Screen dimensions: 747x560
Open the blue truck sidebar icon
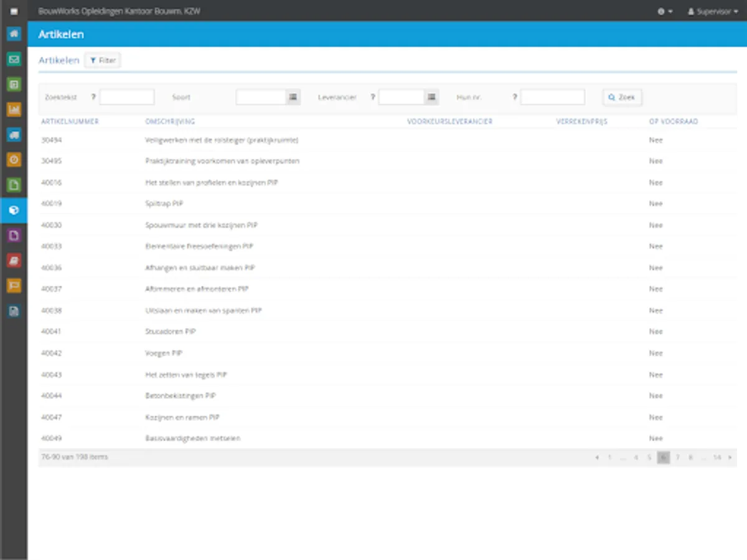point(14,134)
